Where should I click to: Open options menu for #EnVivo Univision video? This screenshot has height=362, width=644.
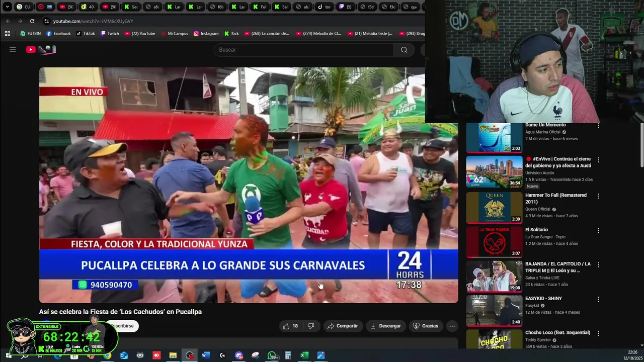[598, 160]
